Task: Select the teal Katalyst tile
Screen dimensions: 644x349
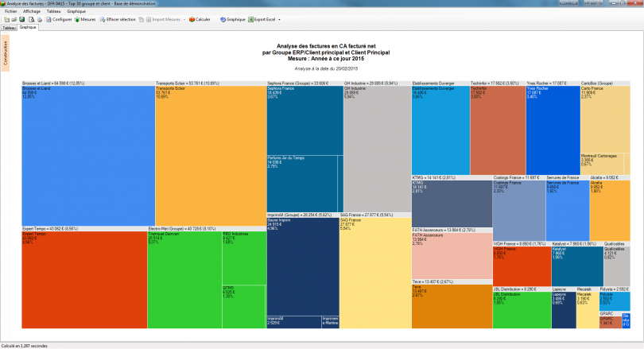Action: (577, 266)
